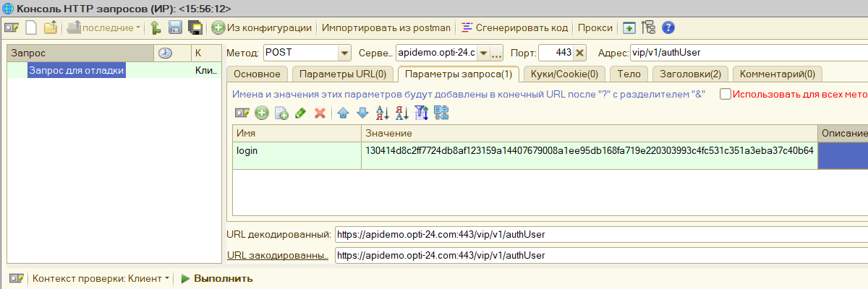Click 'Сгенерировать код' button
Image resolution: width=868 pixels, height=289 pixels.
point(514,28)
